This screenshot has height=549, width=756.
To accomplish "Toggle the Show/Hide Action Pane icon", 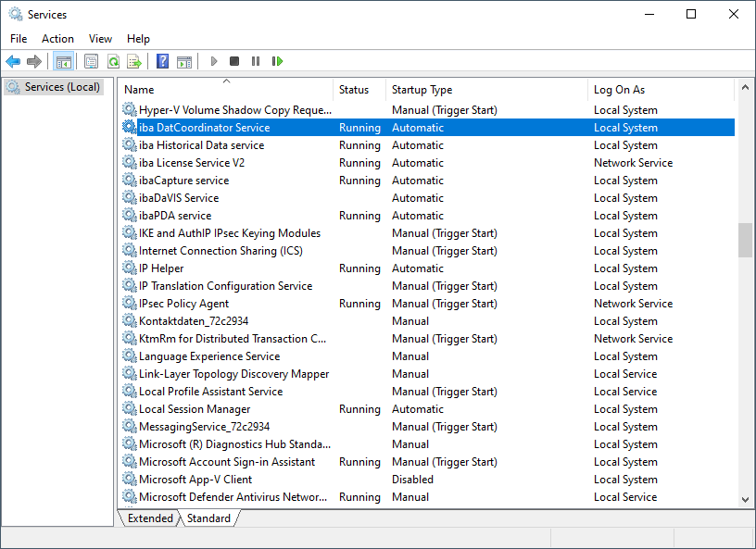I will 184,61.
